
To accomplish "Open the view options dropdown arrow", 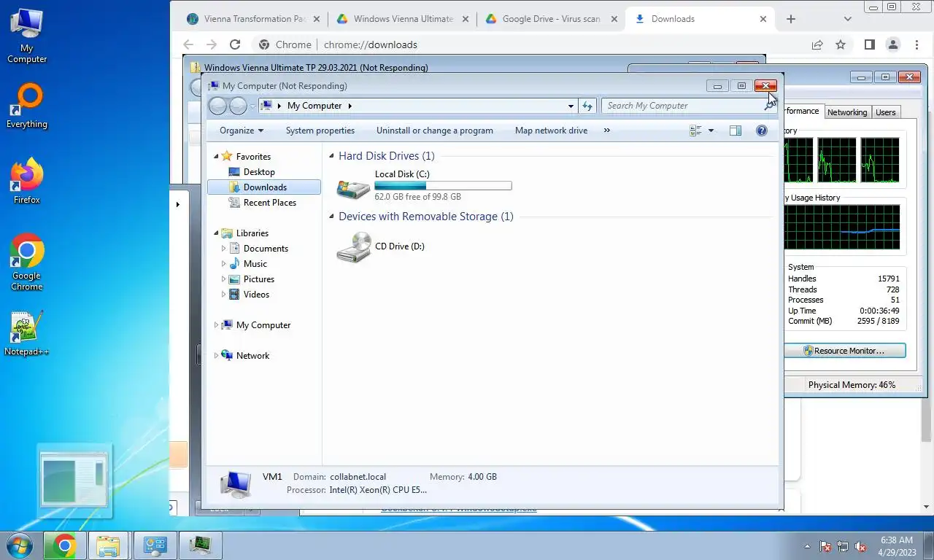I will (711, 131).
